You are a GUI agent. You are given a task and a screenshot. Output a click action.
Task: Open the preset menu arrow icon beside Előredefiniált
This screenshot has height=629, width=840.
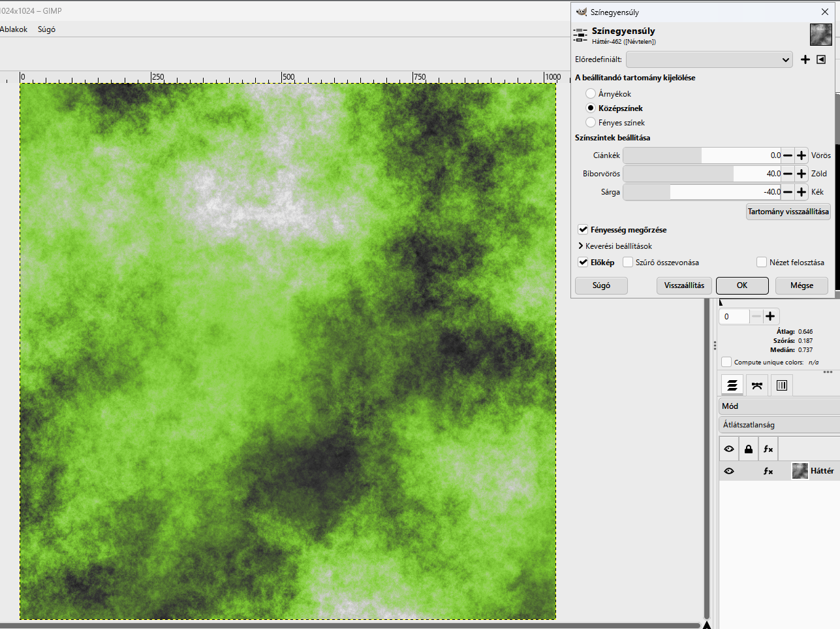[x=821, y=59]
